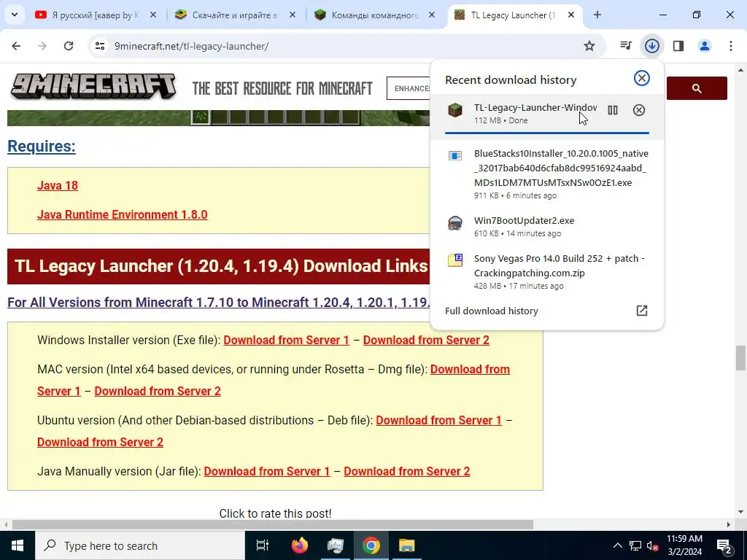Cancel the TL-Legacy-Launcher download
This screenshot has height=560, width=747.
pos(639,111)
